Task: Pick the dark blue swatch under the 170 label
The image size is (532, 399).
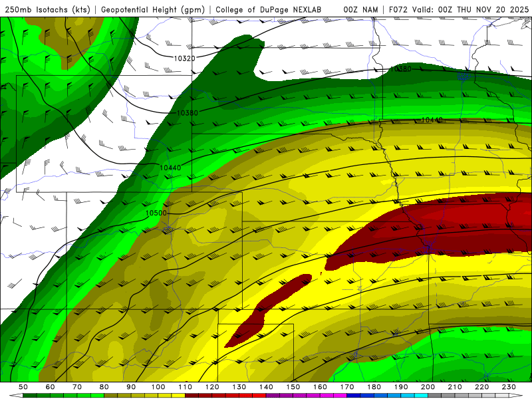Action: coord(354,396)
